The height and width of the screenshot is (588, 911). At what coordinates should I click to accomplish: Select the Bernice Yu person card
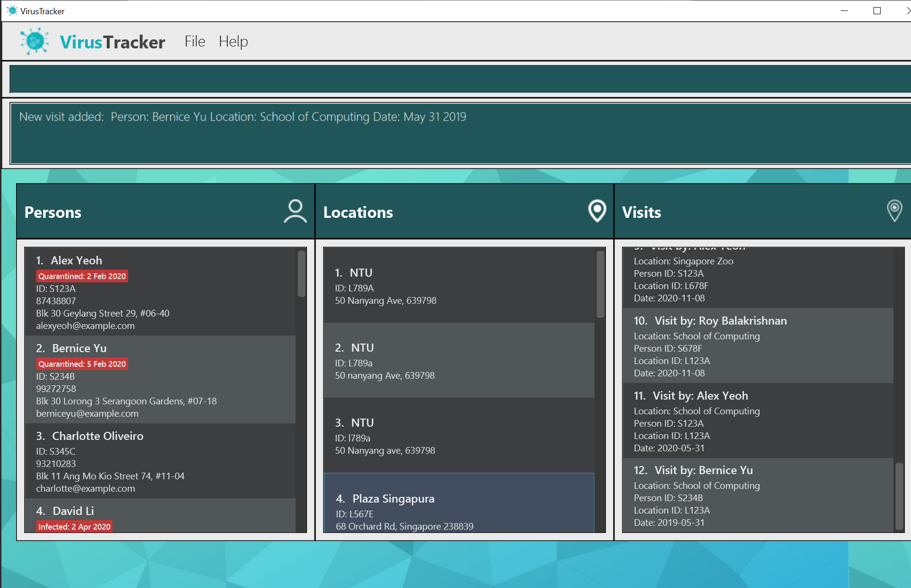(161, 380)
